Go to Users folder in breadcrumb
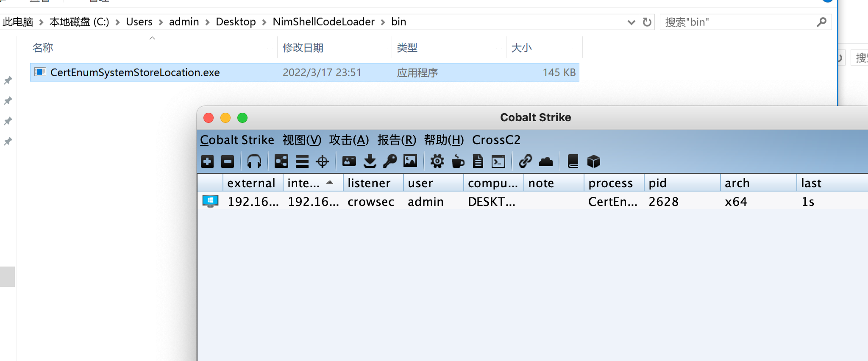Viewport: 868px width, 361px height. 139,22
